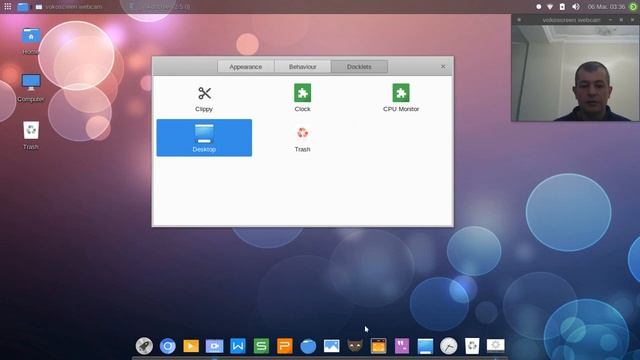This screenshot has width=640, height=360.
Task: Open the volume control tray icon
Action: tap(576, 7)
